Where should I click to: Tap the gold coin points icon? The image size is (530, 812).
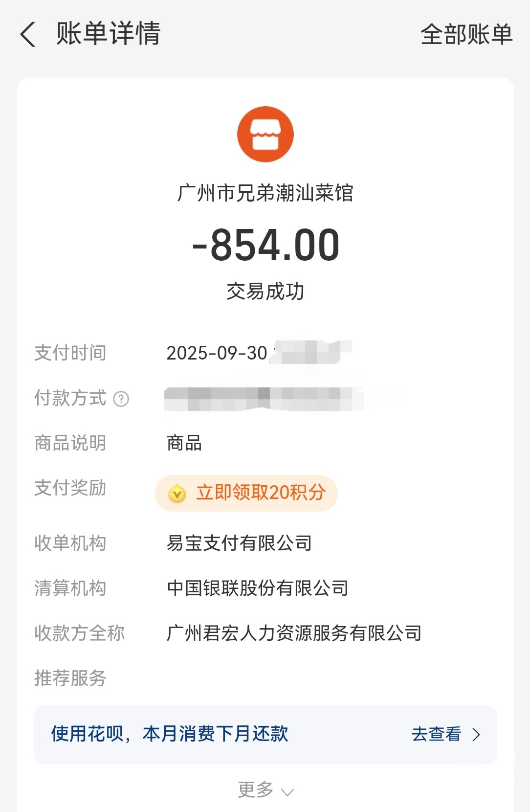point(177,494)
